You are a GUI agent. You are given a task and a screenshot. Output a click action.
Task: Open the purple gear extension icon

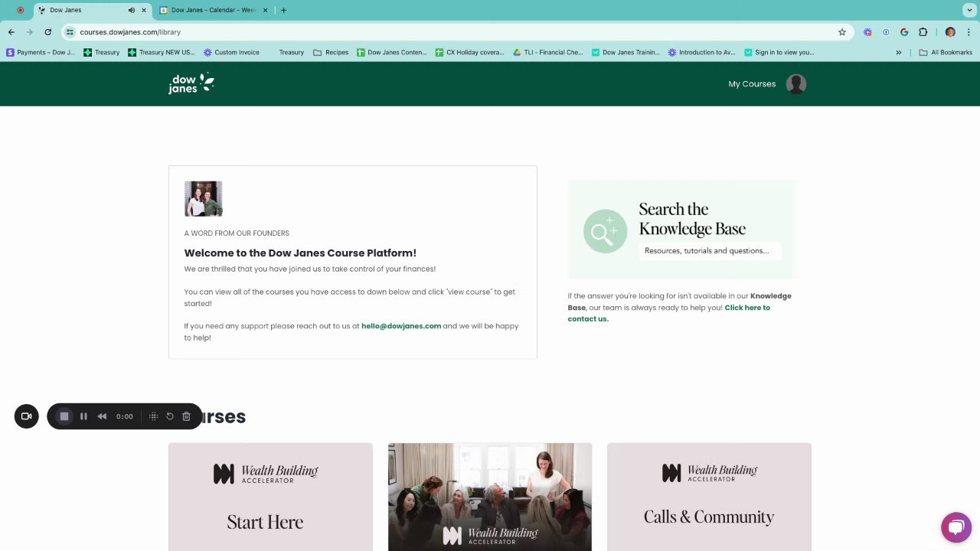(x=867, y=32)
